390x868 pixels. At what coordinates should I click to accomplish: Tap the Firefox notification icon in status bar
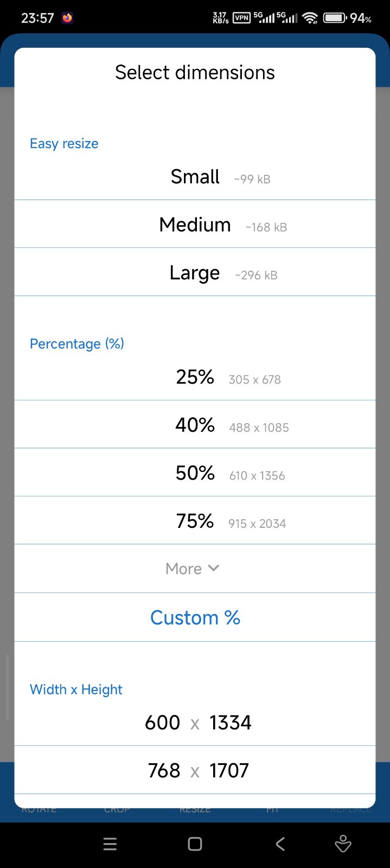67,18
